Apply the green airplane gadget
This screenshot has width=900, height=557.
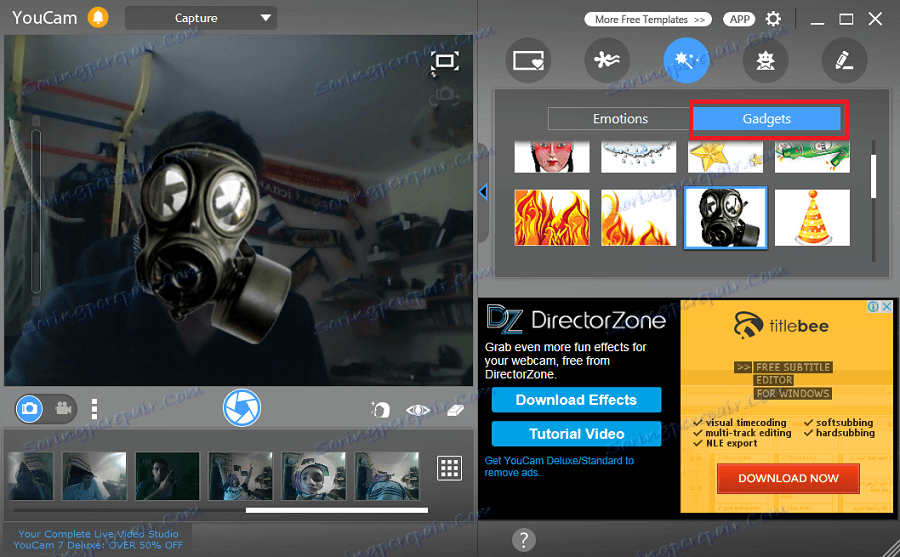pyautogui.click(x=812, y=157)
